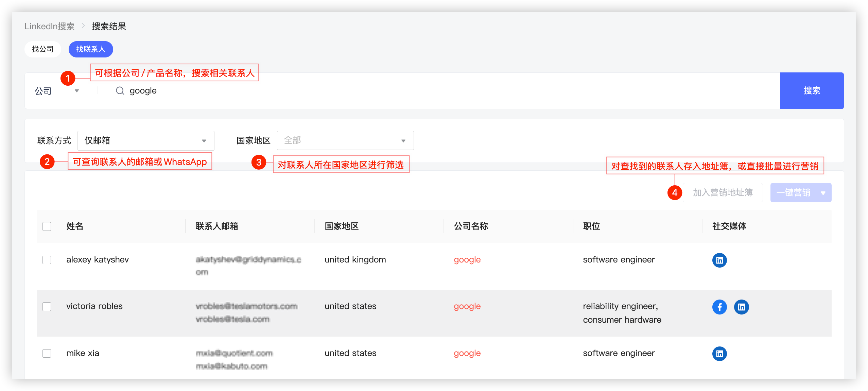Click the 加入营销地址簿 button

pos(723,193)
